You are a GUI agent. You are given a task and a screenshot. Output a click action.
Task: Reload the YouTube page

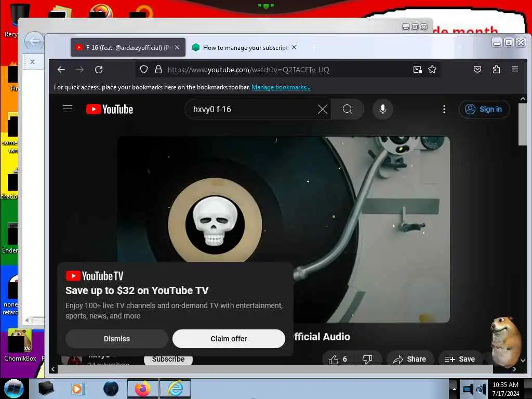click(x=99, y=70)
